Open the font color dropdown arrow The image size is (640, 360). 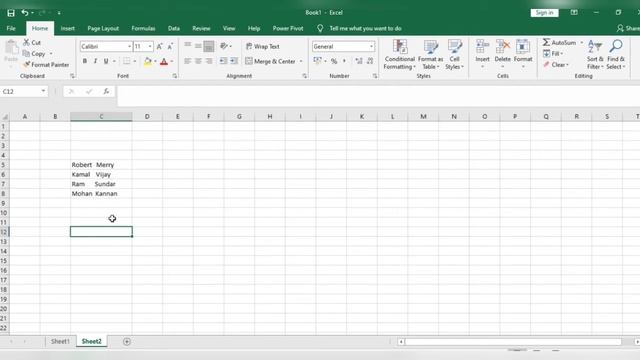[x=172, y=61]
